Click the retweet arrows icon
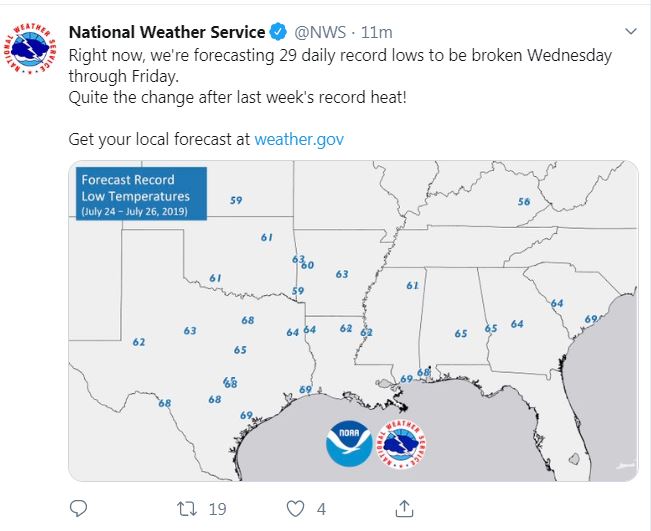The height and width of the screenshot is (531, 651). click(x=186, y=509)
